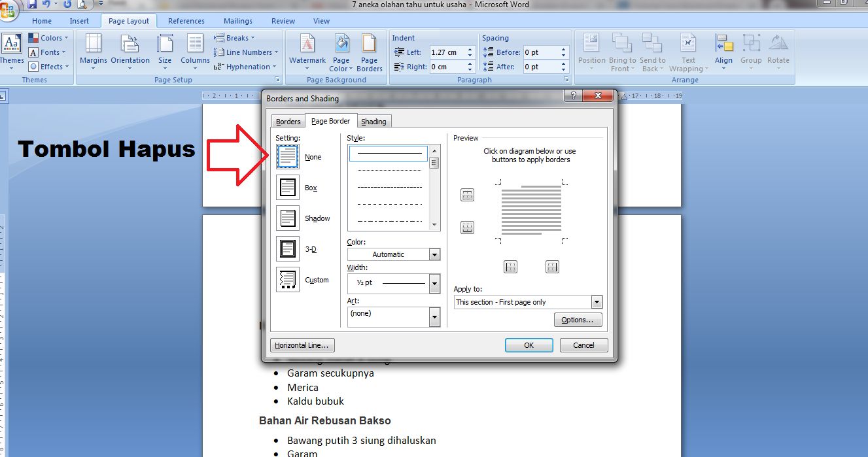Click the Options button
Screen dimensions: 868x457
[578, 319]
